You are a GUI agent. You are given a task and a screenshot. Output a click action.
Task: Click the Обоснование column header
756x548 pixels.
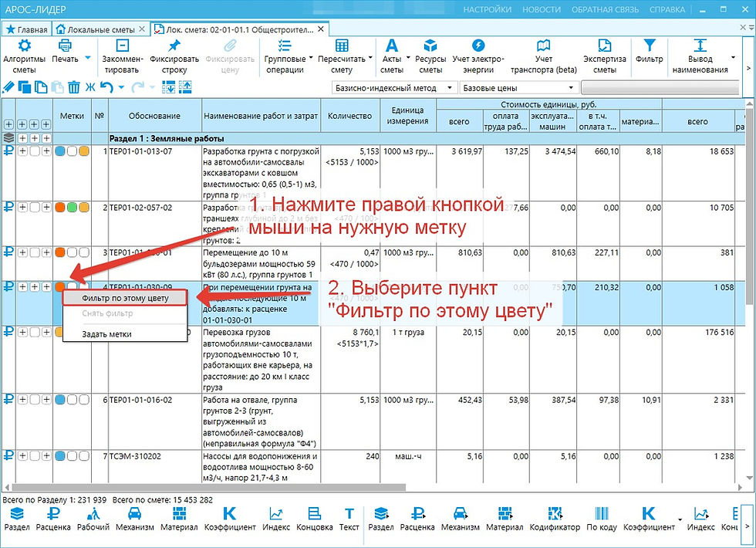pyautogui.click(x=154, y=116)
